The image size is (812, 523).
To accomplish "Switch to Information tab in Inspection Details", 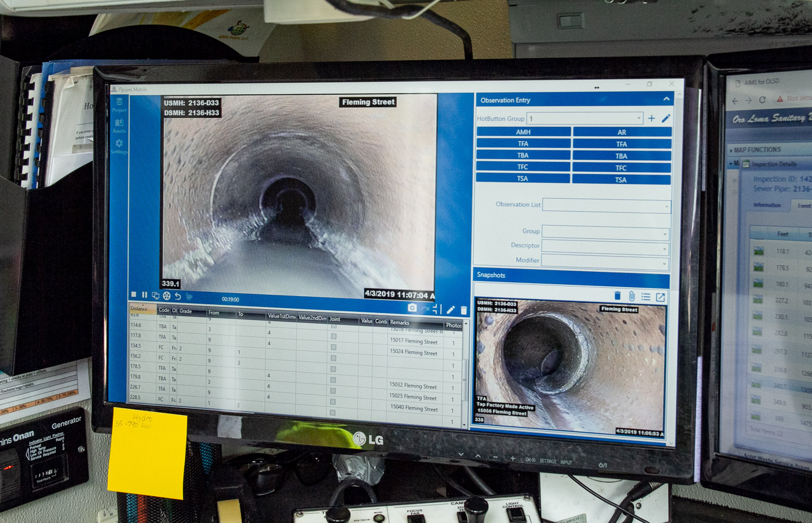I will [767, 205].
